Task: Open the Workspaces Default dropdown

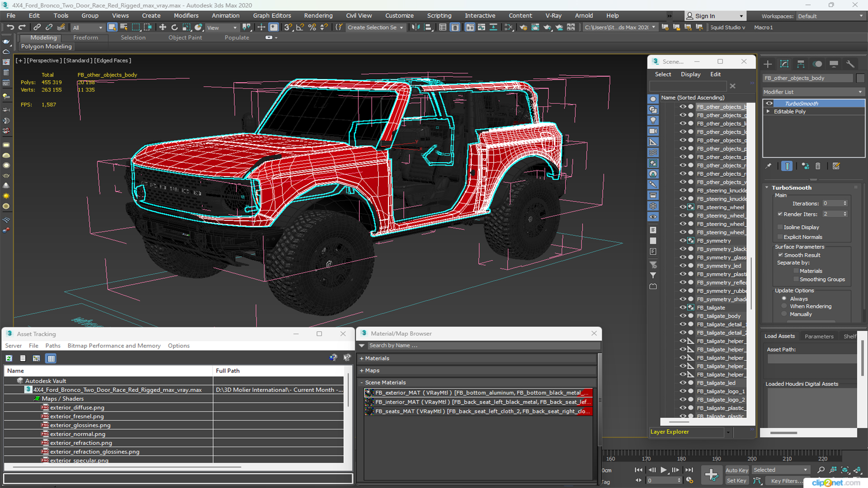Action: tap(830, 16)
